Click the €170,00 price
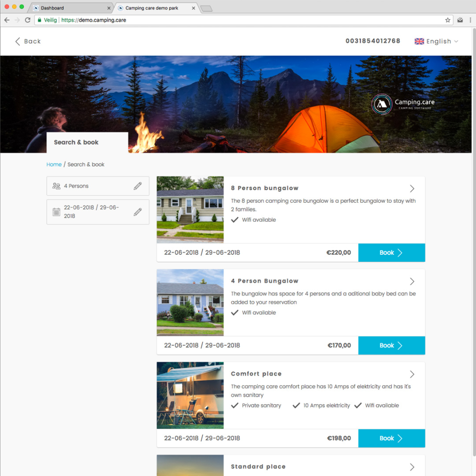This screenshot has width=476, height=476. 339,346
